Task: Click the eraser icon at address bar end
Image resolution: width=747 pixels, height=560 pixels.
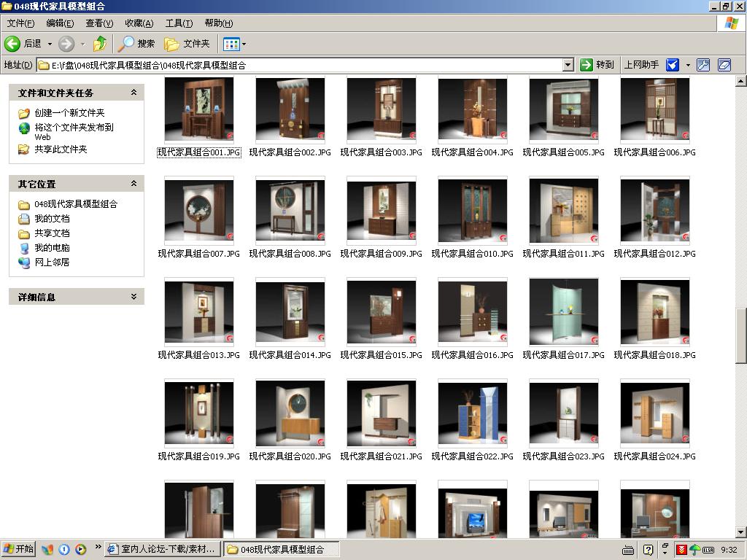Action: pos(724,65)
